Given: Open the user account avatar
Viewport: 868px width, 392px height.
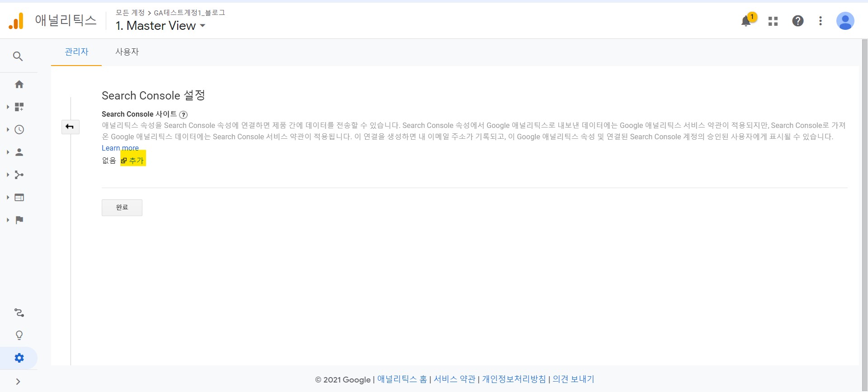Looking at the screenshot, I should pos(845,21).
